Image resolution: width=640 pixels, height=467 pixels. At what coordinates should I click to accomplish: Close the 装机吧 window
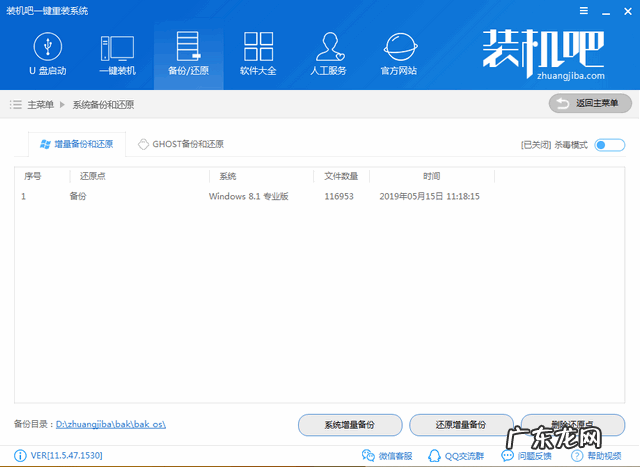tap(628, 11)
